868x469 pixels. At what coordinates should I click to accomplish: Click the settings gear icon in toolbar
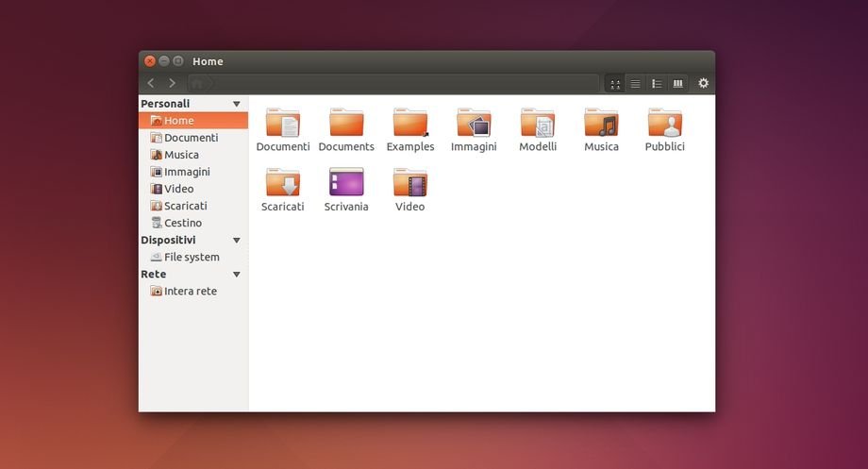point(703,83)
